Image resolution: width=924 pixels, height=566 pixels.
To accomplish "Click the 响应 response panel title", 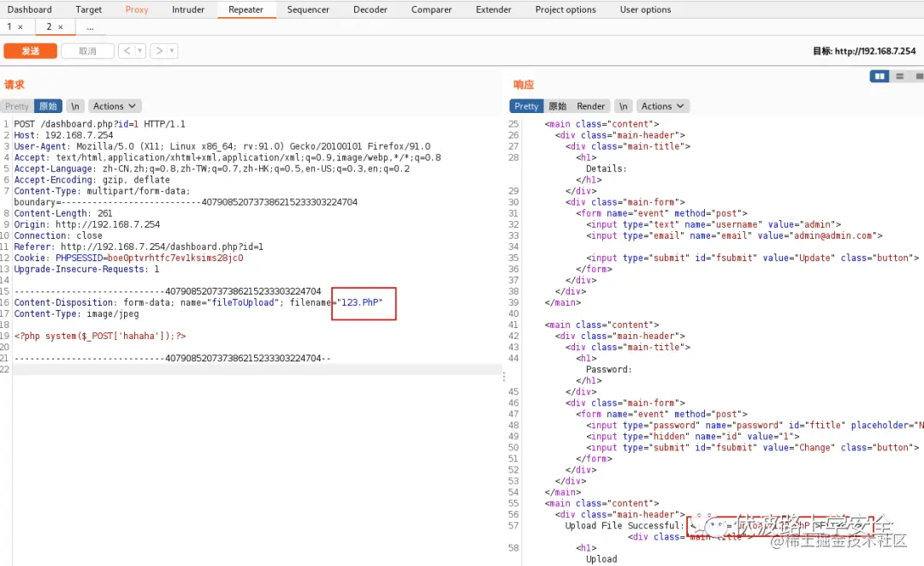I will pyautogui.click(x=524, y=84).
